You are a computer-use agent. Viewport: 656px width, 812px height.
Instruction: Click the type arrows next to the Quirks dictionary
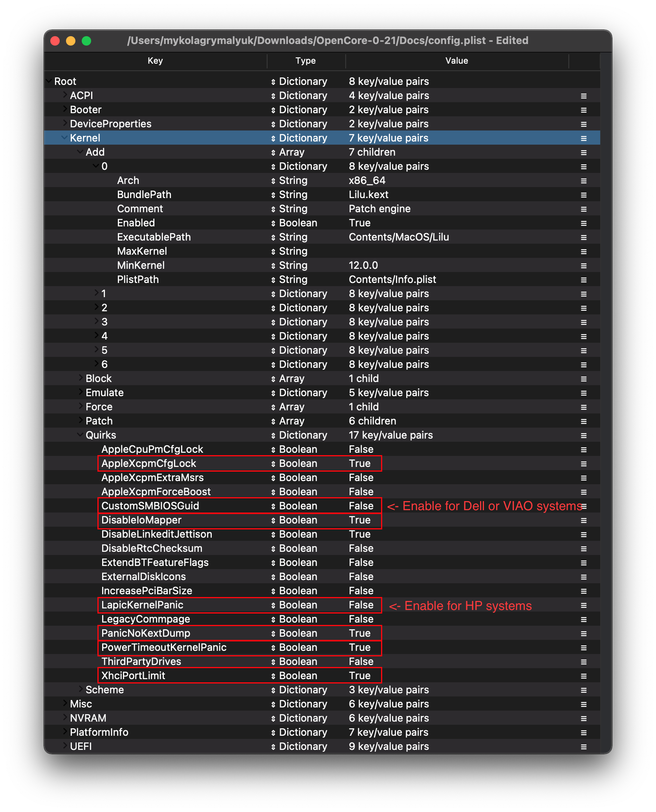[274, 435]
